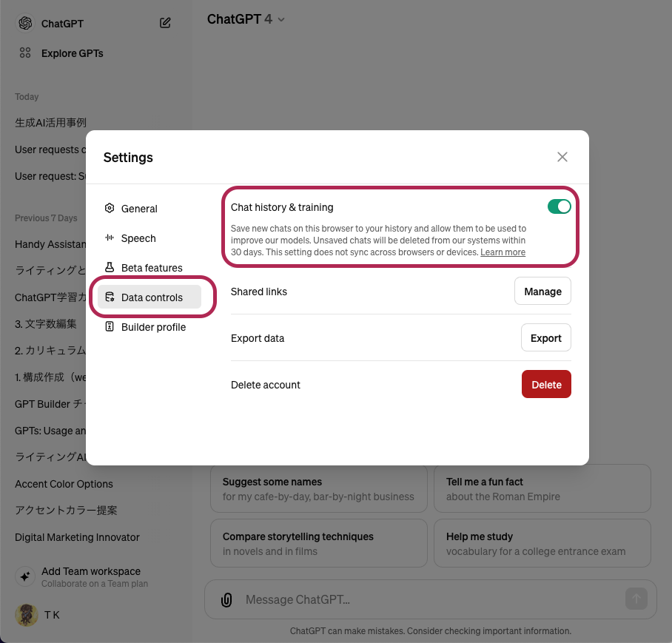Screen dimensions: 672x643
Task: Click the Add Team workspace sparkle icon
Action: pos(25,576)
